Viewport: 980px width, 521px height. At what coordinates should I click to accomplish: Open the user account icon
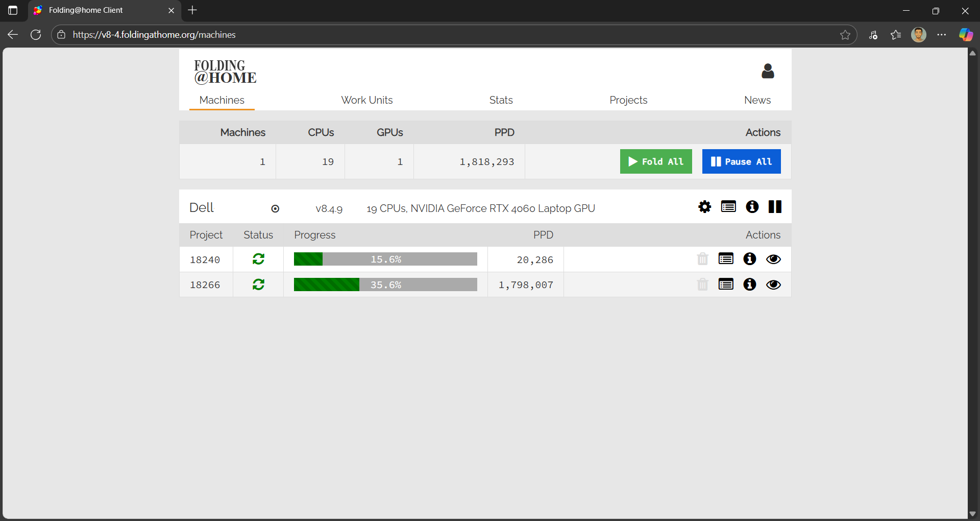pyautogui.click(x=768, y=71)
